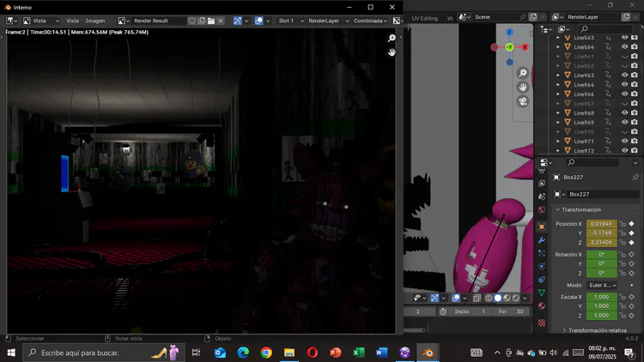The width and height of the screenshot is (644, 362).
Task: Click pin icon beside Scene field
Action: point(522,17)
